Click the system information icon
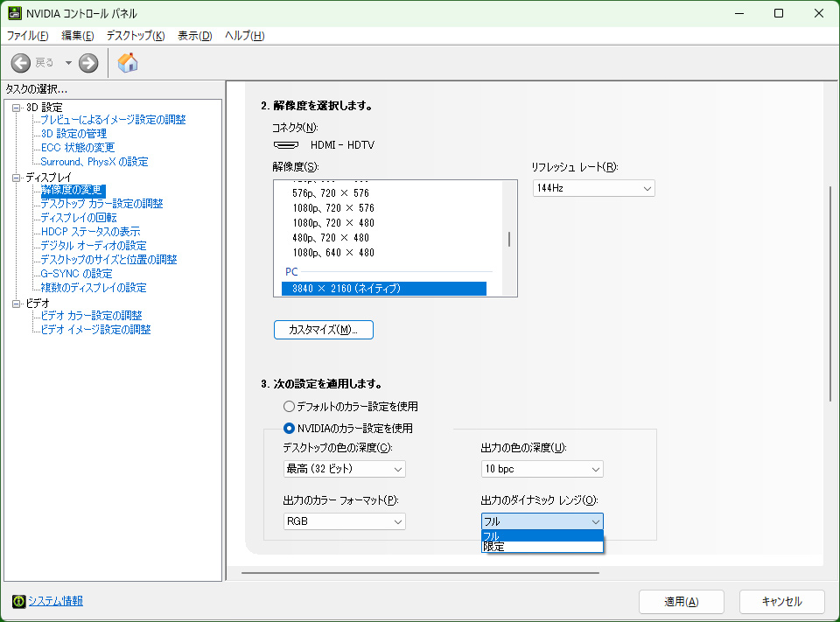This screenshot has width=840, height=622. pyautogui.click(x=18, y=601)
